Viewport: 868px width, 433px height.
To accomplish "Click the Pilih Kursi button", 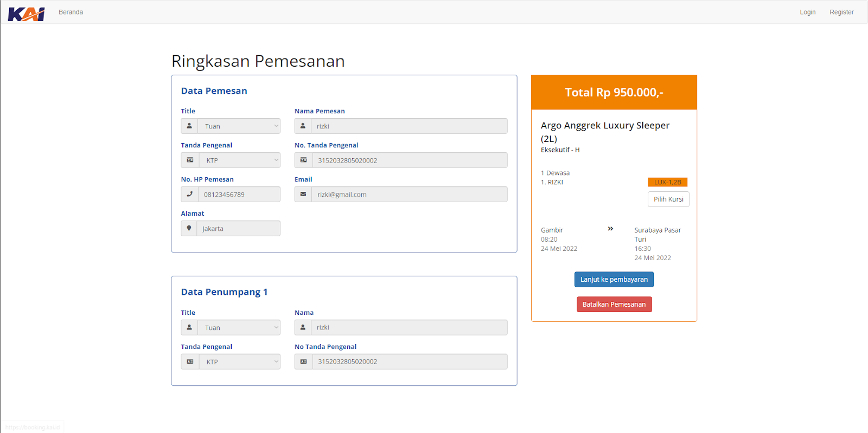I will pyautogui.click(x=668, y=199).
